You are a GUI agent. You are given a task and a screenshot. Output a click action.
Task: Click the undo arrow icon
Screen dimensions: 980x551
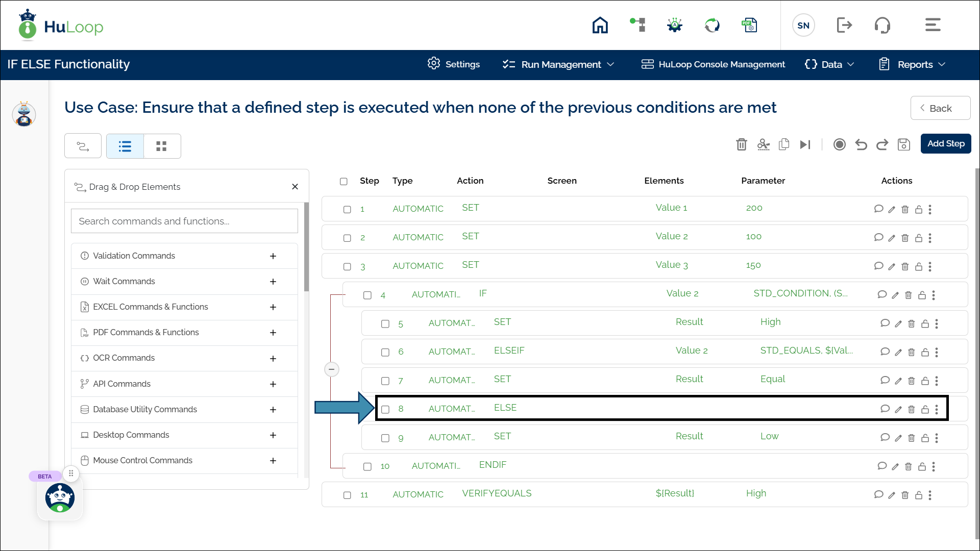point(861,144)
